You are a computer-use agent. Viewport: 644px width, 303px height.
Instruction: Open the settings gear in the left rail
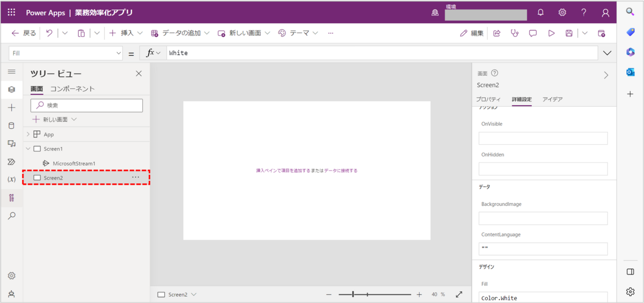11,276
